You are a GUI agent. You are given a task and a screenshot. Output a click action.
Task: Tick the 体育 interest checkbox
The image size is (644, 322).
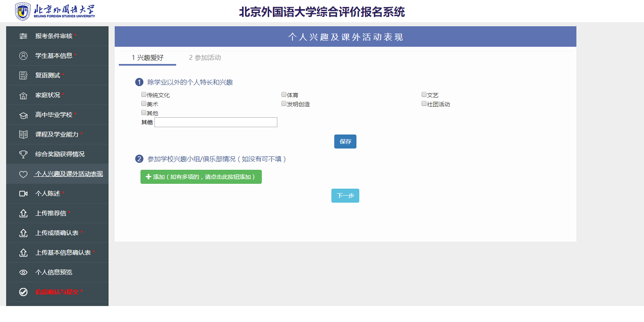pyautogui.click(x=284, y=94)
